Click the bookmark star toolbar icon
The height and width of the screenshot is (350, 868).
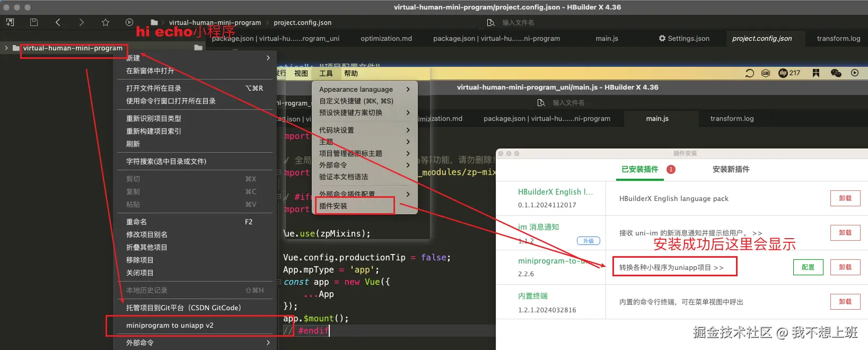106,22
